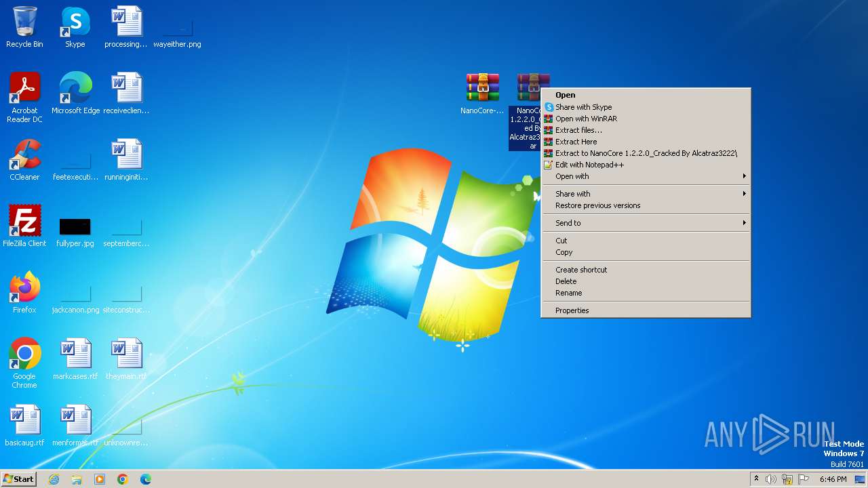Open the volume tray icon
The image size is (868, 488).
[x=771, y=479]
